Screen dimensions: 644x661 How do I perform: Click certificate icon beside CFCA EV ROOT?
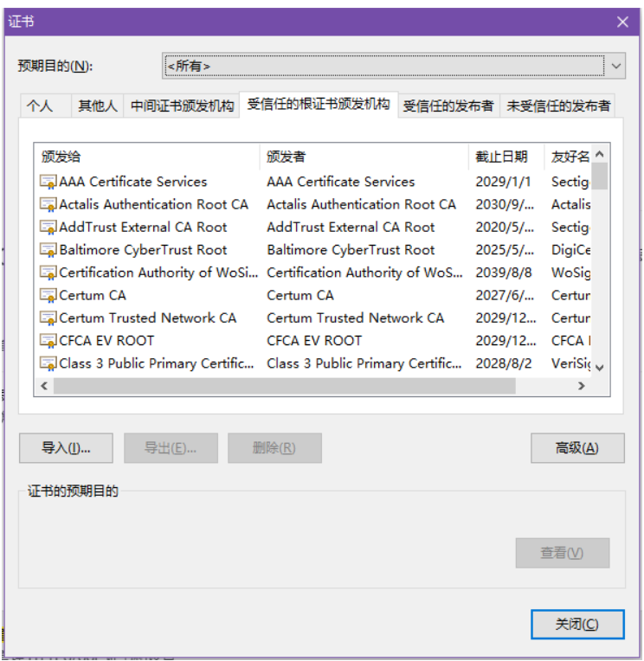click(48, 341)
